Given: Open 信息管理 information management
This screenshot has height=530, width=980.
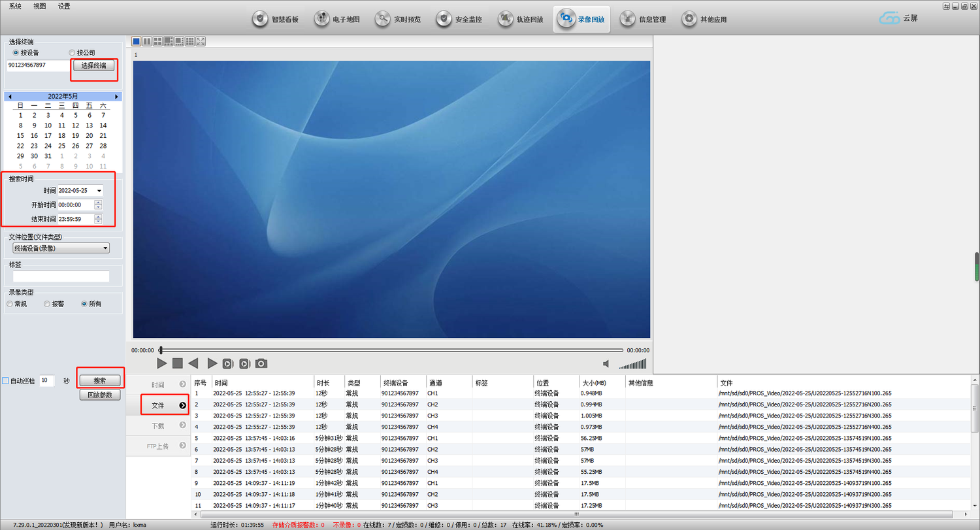Looking at the screenshot, I should coord(643,19).
